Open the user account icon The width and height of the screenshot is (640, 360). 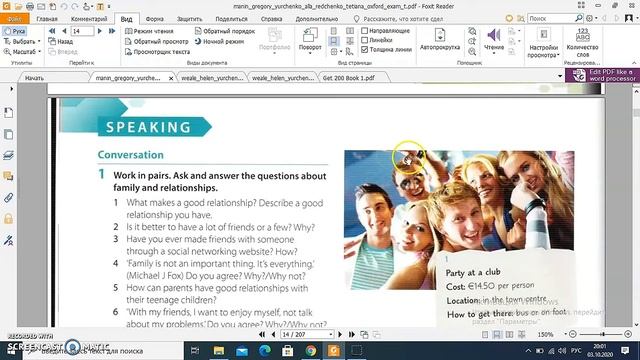point(629,18)
